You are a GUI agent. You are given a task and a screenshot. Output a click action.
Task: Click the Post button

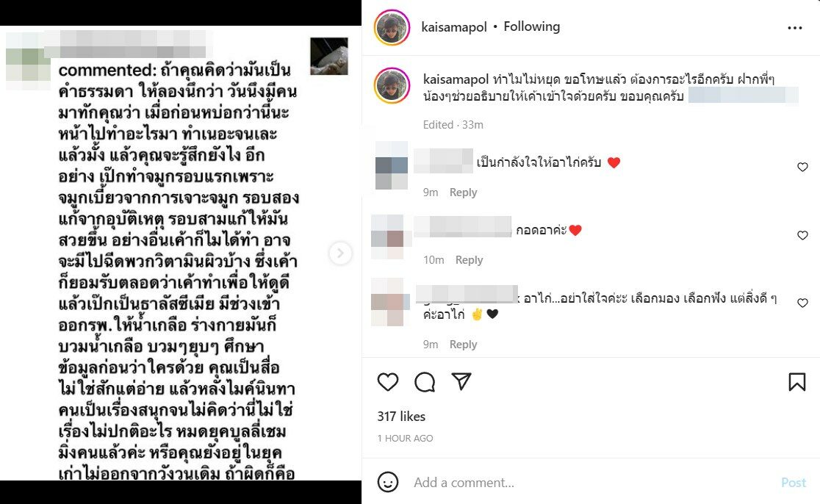click(794, 482)
